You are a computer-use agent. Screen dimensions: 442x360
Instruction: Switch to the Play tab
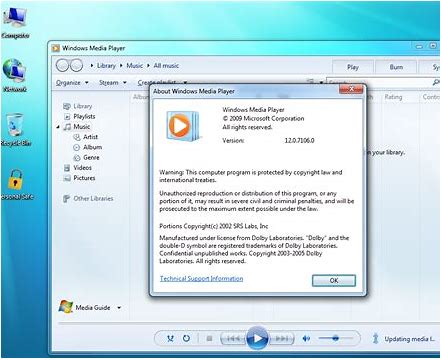pyautogui.click(x=353, y=67)
